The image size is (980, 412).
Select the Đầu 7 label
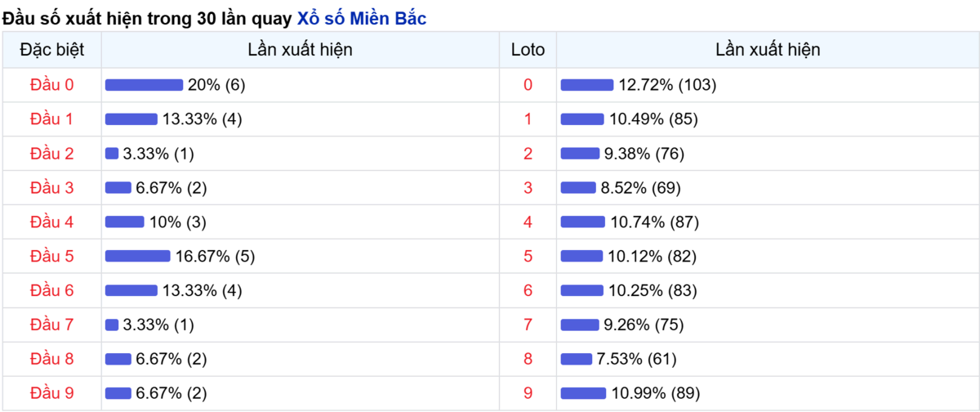click(x=51, y=325)
